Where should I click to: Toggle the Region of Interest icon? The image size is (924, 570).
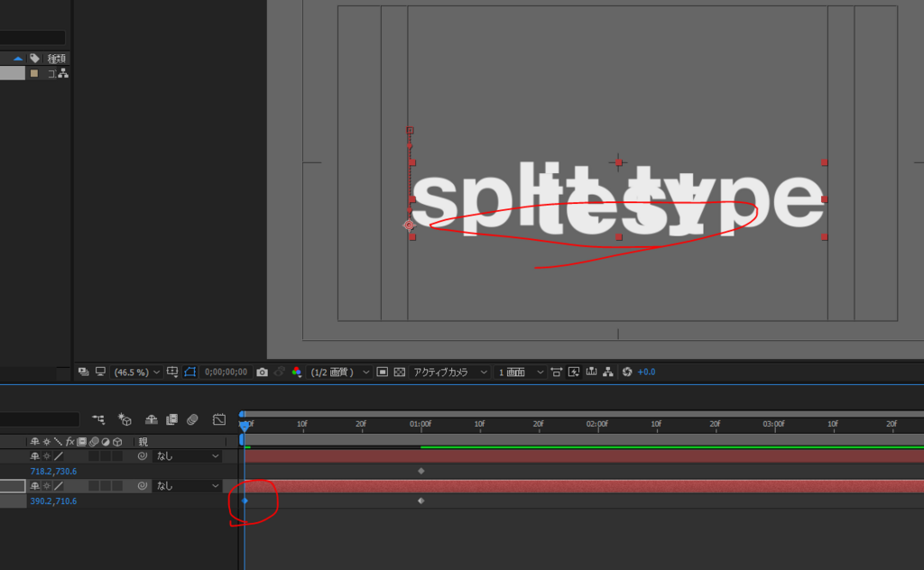click(x=382, y=372)
